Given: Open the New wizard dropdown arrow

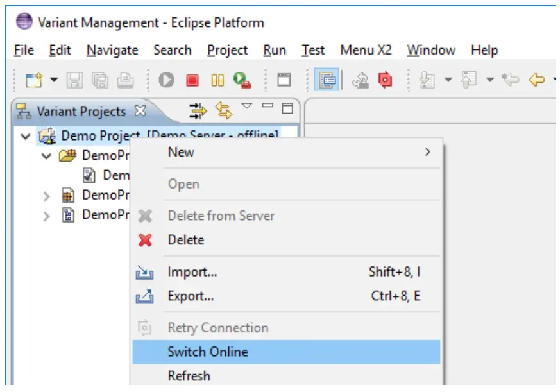Looking at the screenshot, I should pos(54,80).
